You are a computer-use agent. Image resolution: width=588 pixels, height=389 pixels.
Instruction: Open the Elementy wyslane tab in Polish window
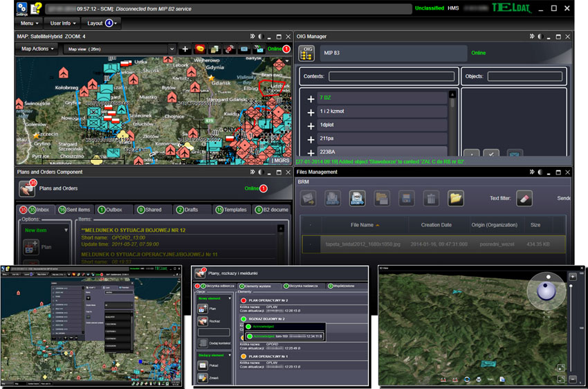coord(259,287)
